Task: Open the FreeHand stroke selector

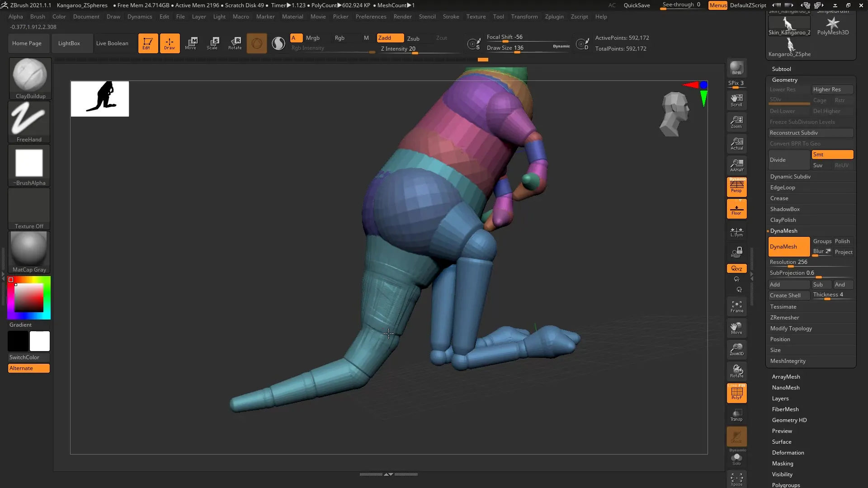Action: [x=29, y=122]
